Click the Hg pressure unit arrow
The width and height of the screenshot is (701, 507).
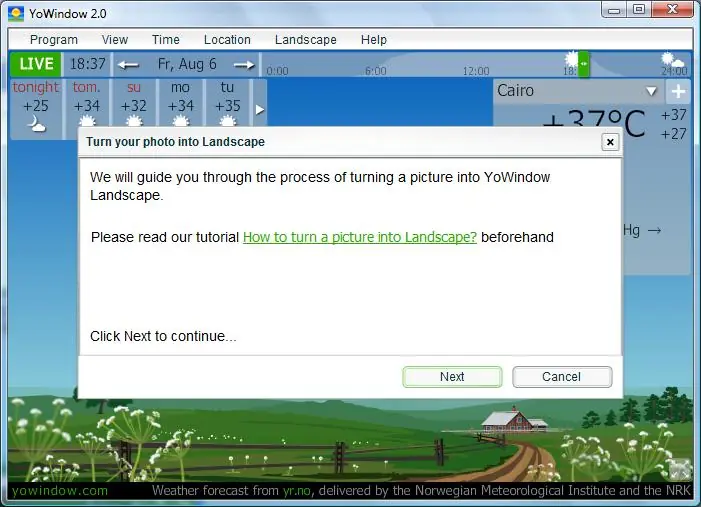(655, 231)
